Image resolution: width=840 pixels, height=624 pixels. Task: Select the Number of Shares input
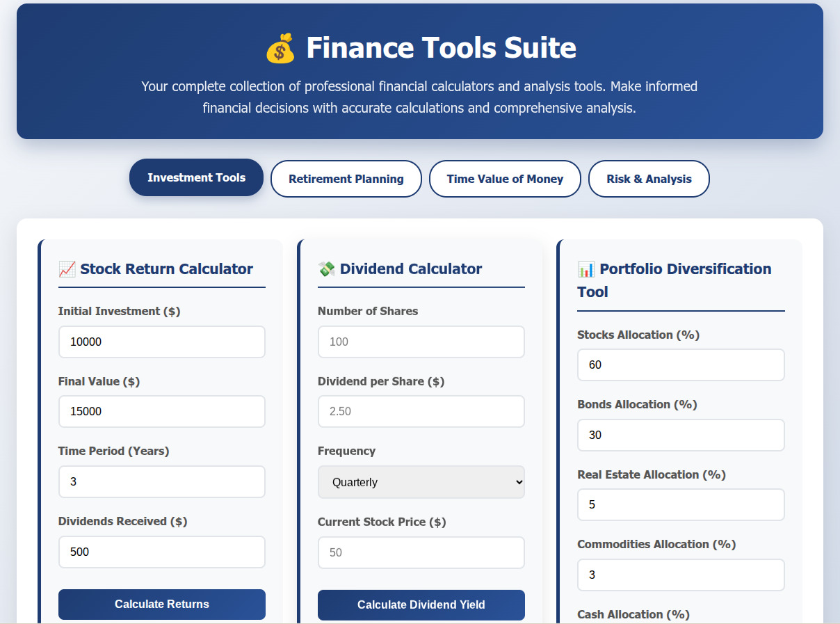pos(421,342)
